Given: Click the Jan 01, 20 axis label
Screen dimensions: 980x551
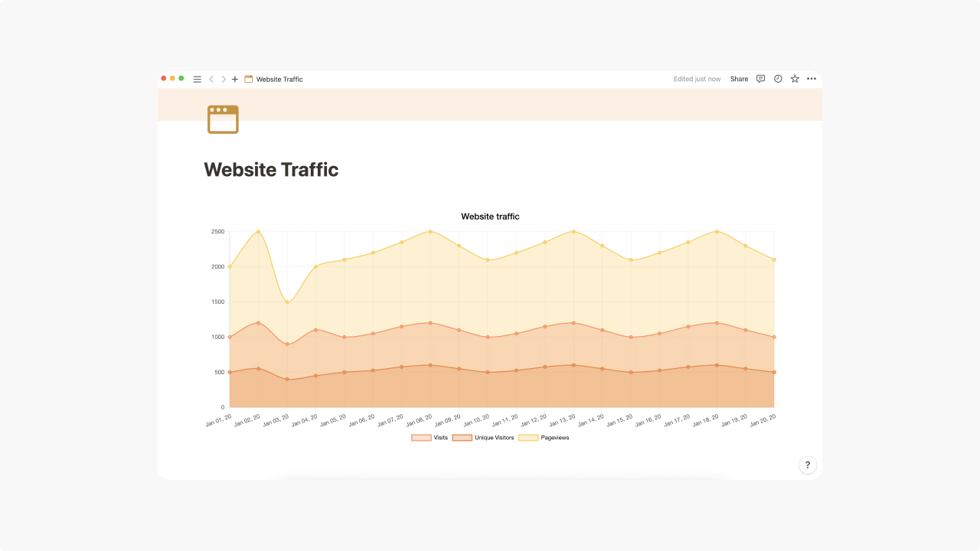Looking at the screenshot, I should 217,419.
